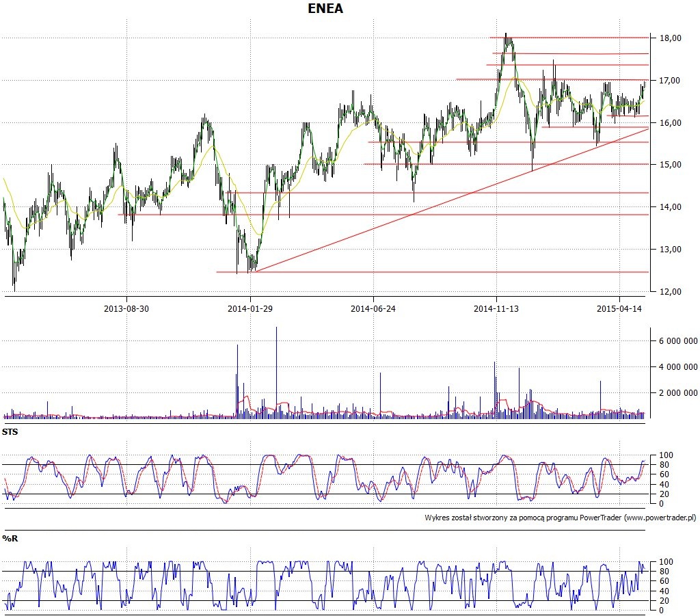700x616 pixels.
Task: Select the 4 000 000 volume label
Action: [x=678, y=367]
